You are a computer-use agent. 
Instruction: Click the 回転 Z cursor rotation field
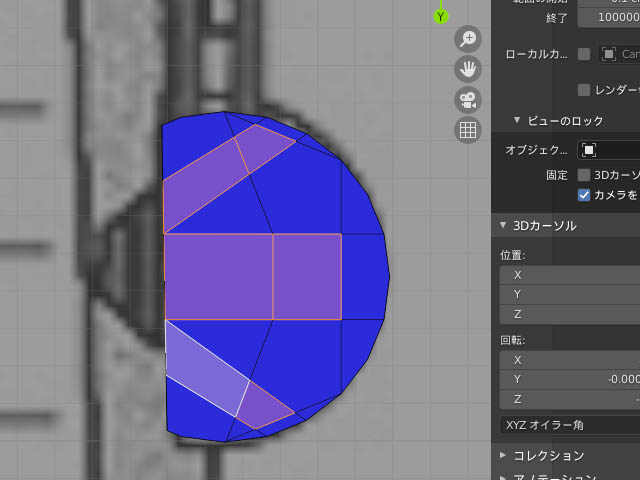570,400
